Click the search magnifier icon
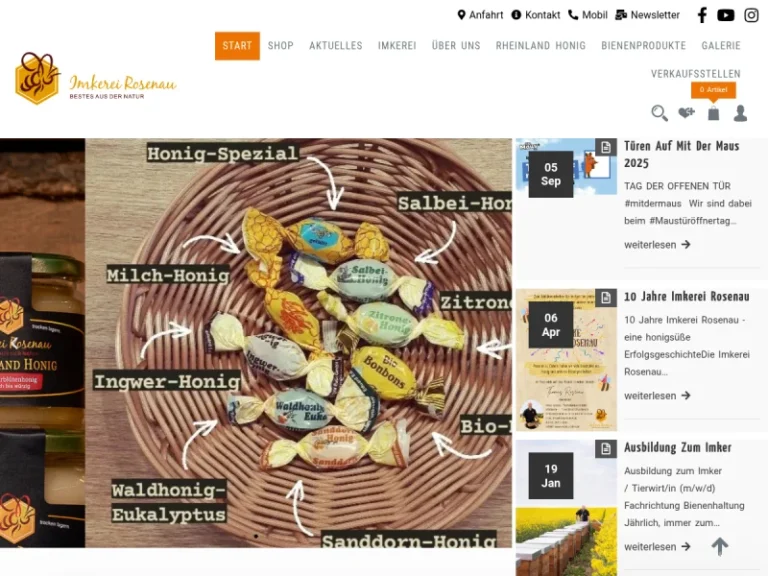Image resolution: width=768 pixels, height=576 pixels. (x=659, y=113)
